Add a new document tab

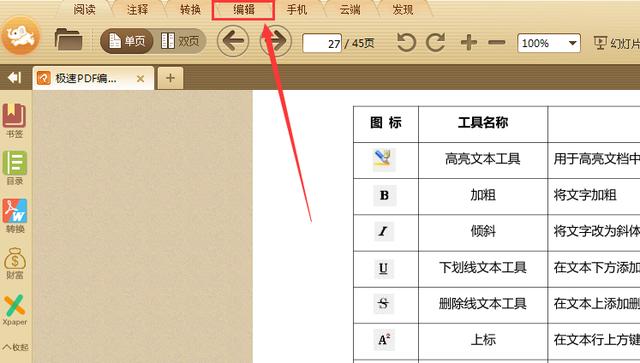click(170, 78)
